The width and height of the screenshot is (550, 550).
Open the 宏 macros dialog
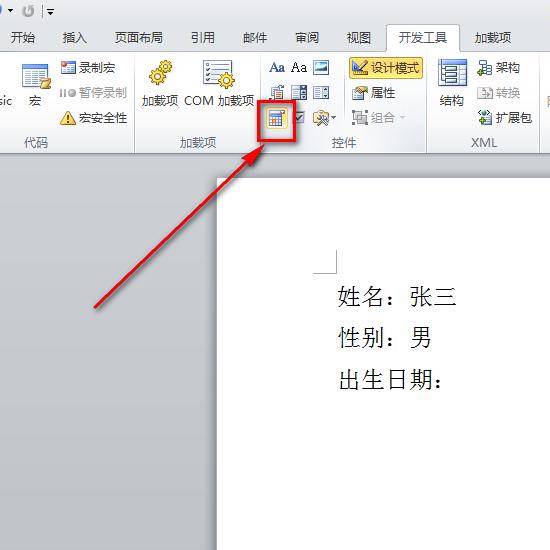[x=35, y=85]
